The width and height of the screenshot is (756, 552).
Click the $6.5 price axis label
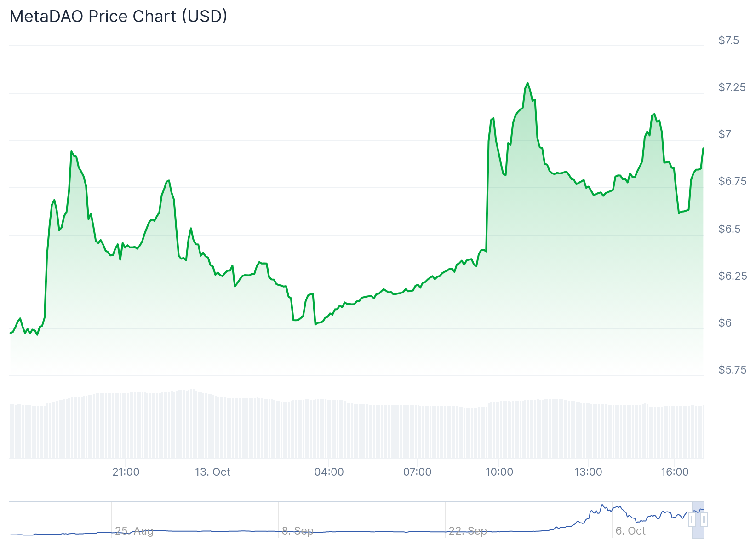point(730,229)
